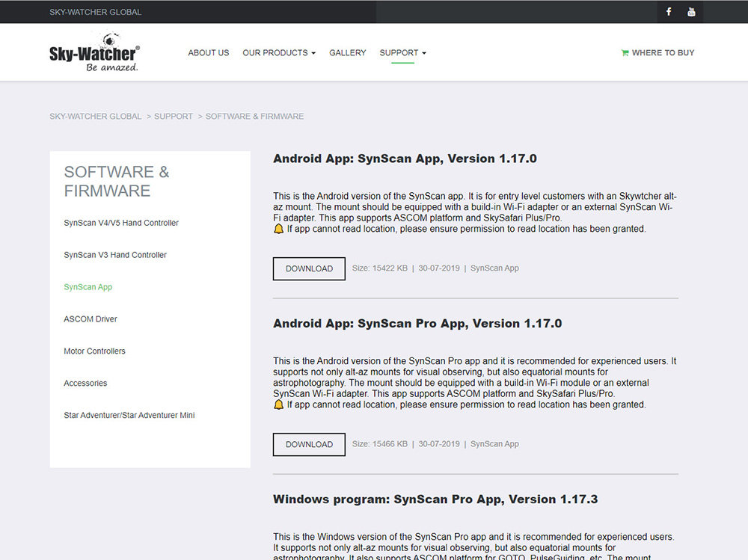Download the Android SynScan Pro App 1.17.0

(x=309, y=444)
